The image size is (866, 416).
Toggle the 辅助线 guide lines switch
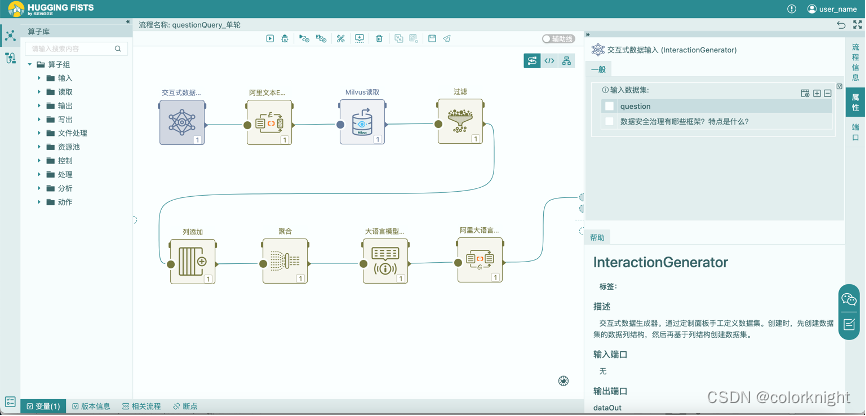[x=558, y=39]
